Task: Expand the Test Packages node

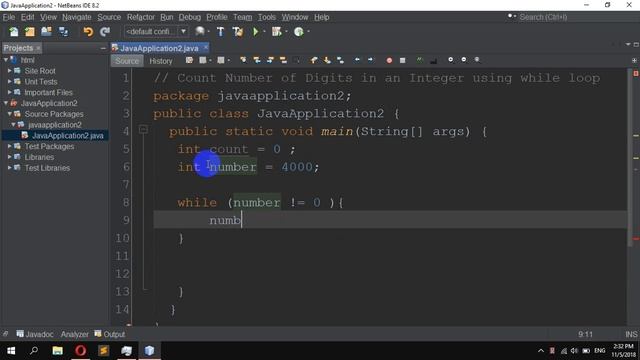Action: tap(9, 146)
